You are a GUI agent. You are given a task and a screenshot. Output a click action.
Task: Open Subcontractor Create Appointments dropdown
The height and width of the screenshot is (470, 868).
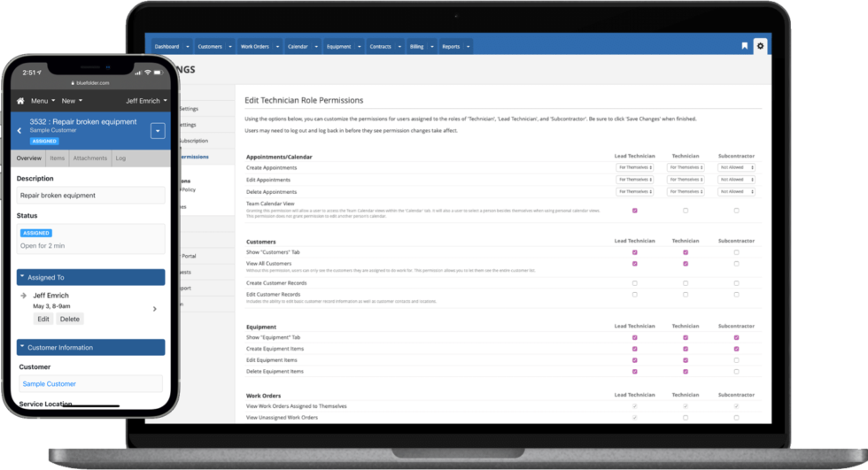coord(736,167)
